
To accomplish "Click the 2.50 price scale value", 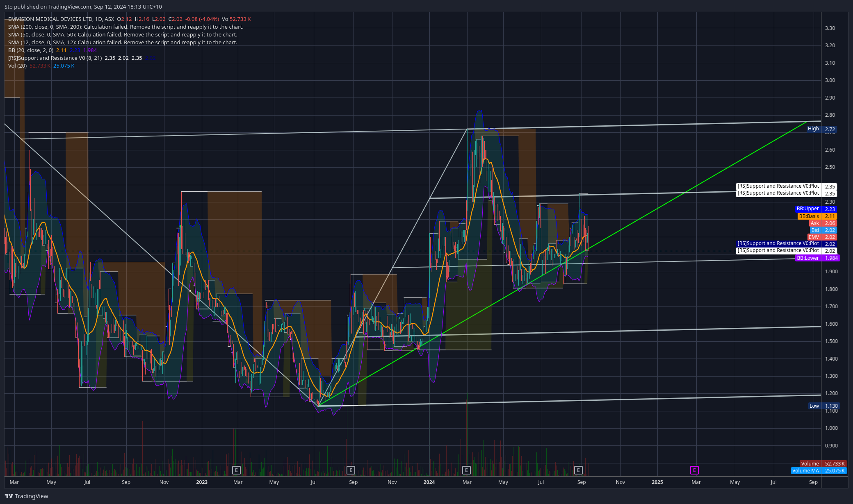I will coord(830,167).
